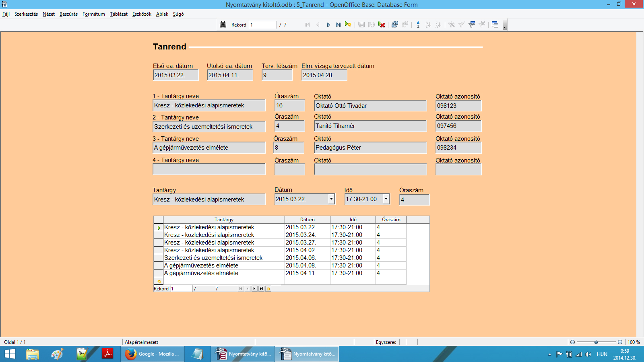This screenshot has height=362, width=644.
Task: Open the Táblázat menu
Action: [118, 14]
